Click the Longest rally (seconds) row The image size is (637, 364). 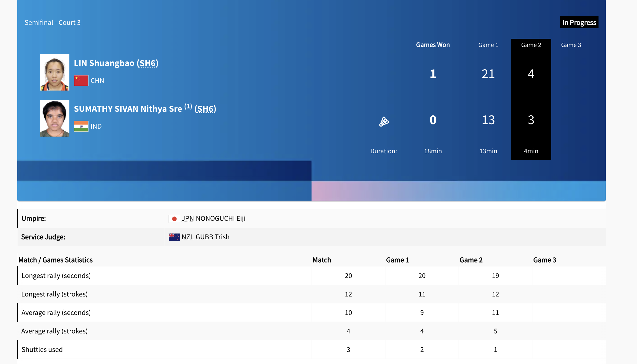point(56,276)
